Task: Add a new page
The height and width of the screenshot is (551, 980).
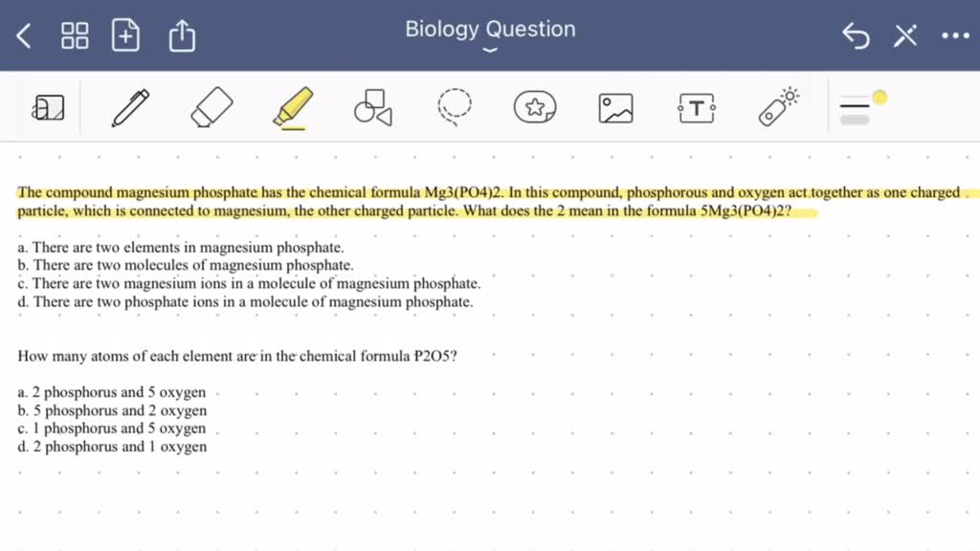Action: click(x=125, y=34)
